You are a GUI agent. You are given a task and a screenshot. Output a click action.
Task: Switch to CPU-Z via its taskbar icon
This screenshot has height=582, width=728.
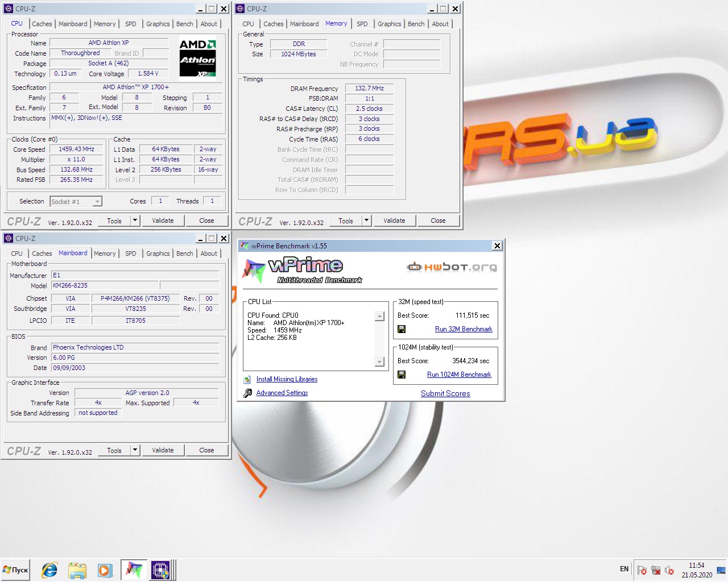click(x=160, y=570)
